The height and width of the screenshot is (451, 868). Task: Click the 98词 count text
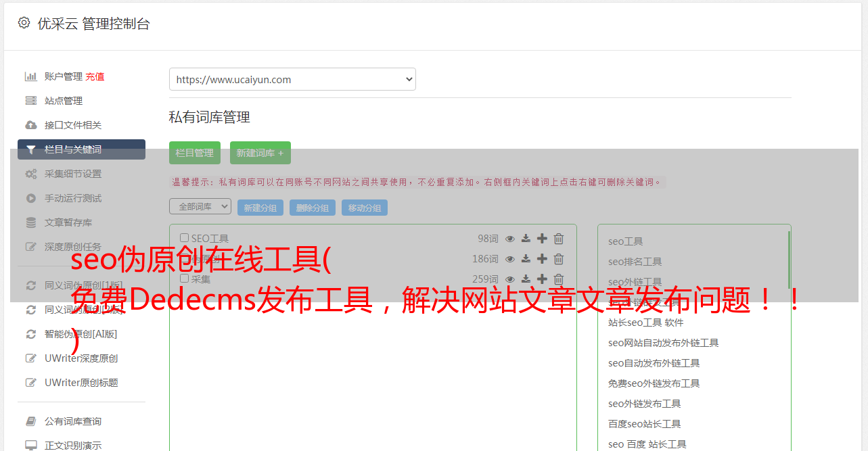point(488,239)
